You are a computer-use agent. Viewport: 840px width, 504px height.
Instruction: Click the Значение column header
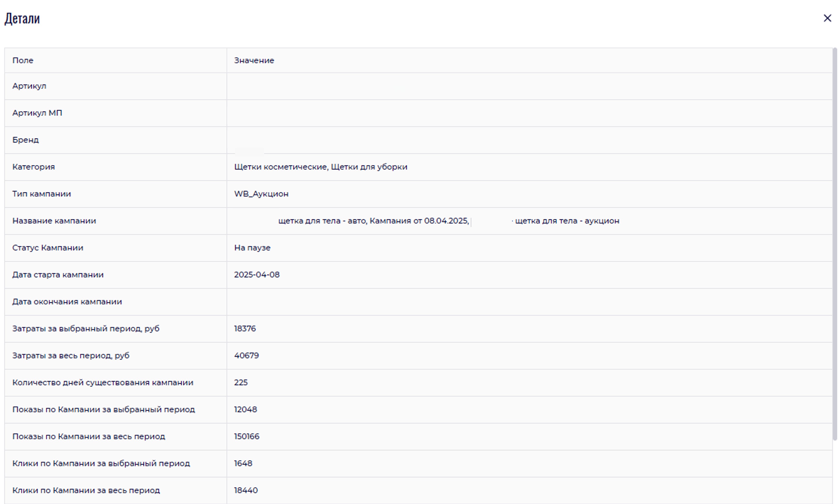[254, 61]
